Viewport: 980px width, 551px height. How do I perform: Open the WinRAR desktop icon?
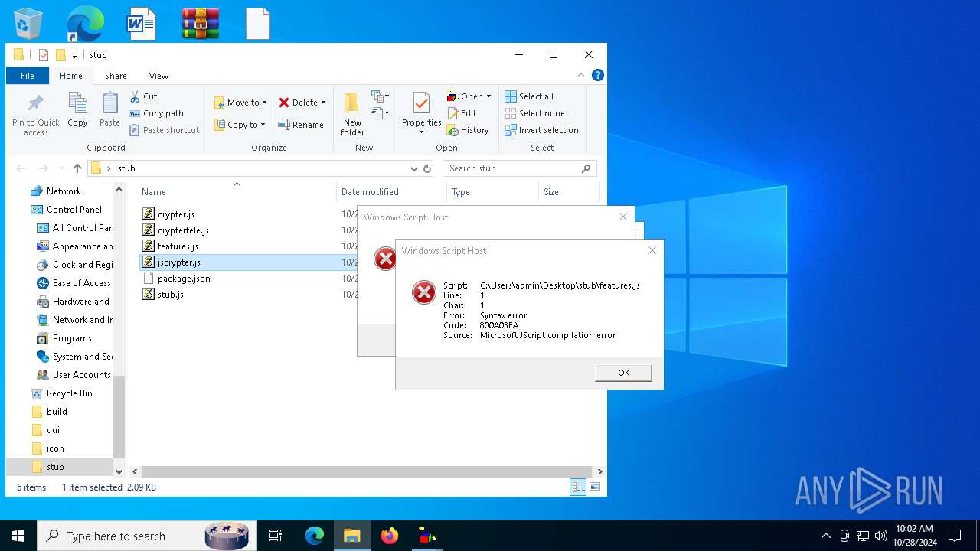click(201, 23)
